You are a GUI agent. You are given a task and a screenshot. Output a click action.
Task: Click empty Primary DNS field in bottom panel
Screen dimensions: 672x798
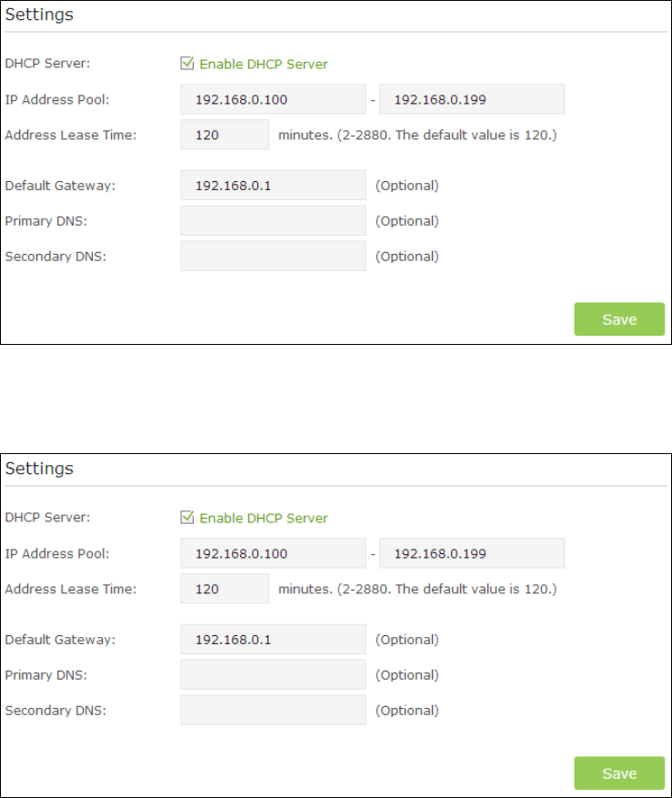point(273,675)
